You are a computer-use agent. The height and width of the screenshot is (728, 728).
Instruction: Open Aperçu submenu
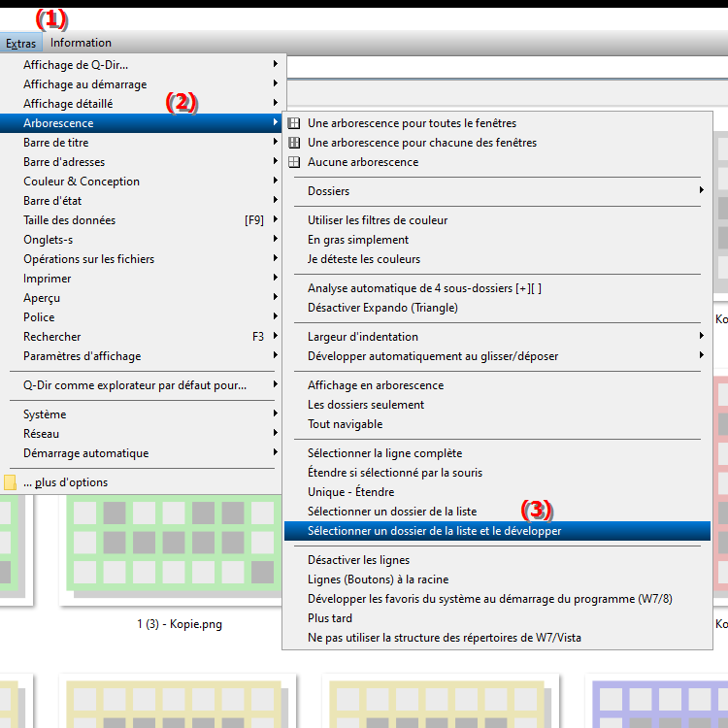pos(141,298)
